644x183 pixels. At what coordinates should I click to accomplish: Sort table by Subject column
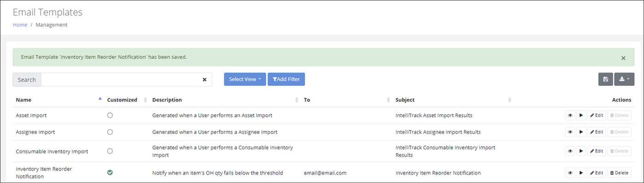[x=453, y=100]
